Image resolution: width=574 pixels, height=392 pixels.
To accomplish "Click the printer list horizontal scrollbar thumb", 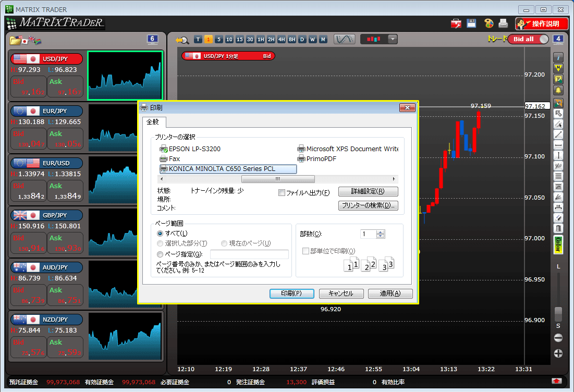I will coord(278,179).
